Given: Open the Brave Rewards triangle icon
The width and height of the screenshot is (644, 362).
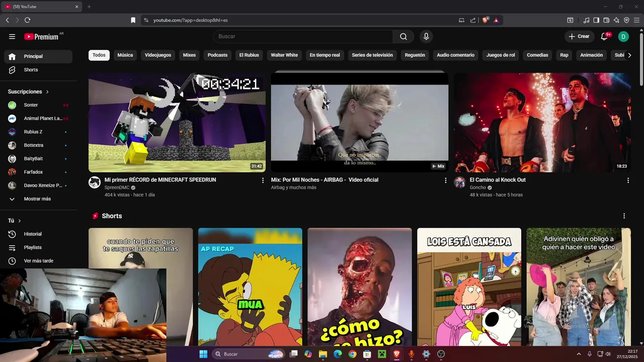Looking at the screenshot, I should coord(496,20).
